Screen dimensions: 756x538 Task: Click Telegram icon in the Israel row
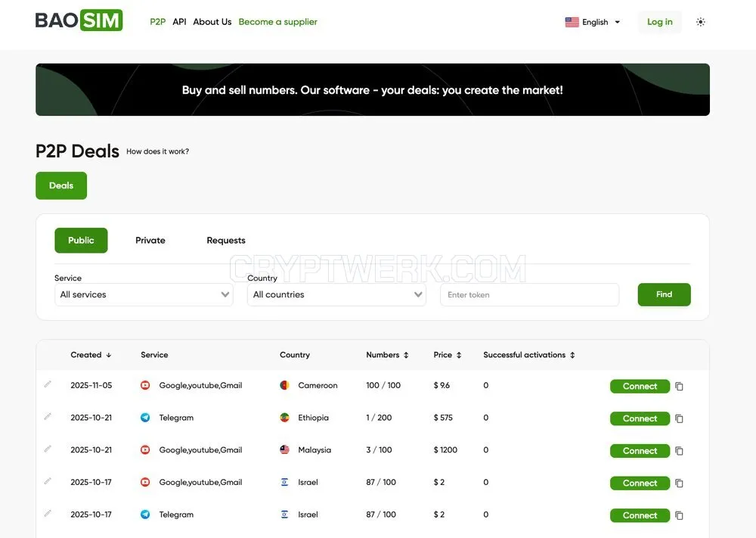point(145,515)
